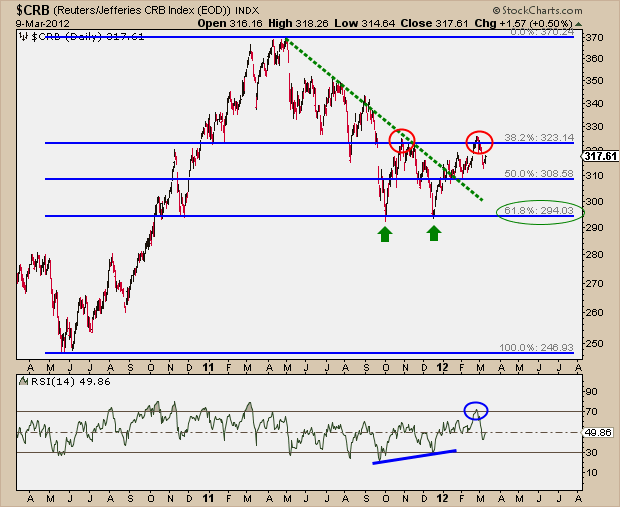The image size is (620, 507).
Task: Select the Close 317.61 header value
Action: (x=435, y=23)
